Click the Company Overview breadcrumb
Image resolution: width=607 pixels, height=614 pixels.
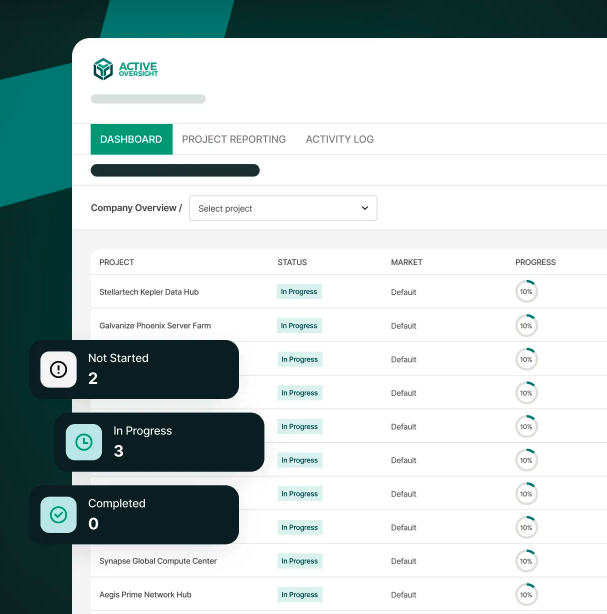[x=134, y=208]
